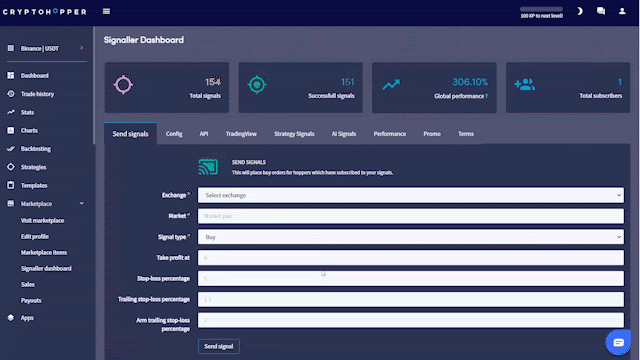Click the Global performance trend arrow icon
Image resolution: width=640 pixels, height=360 pixels.
391,84
